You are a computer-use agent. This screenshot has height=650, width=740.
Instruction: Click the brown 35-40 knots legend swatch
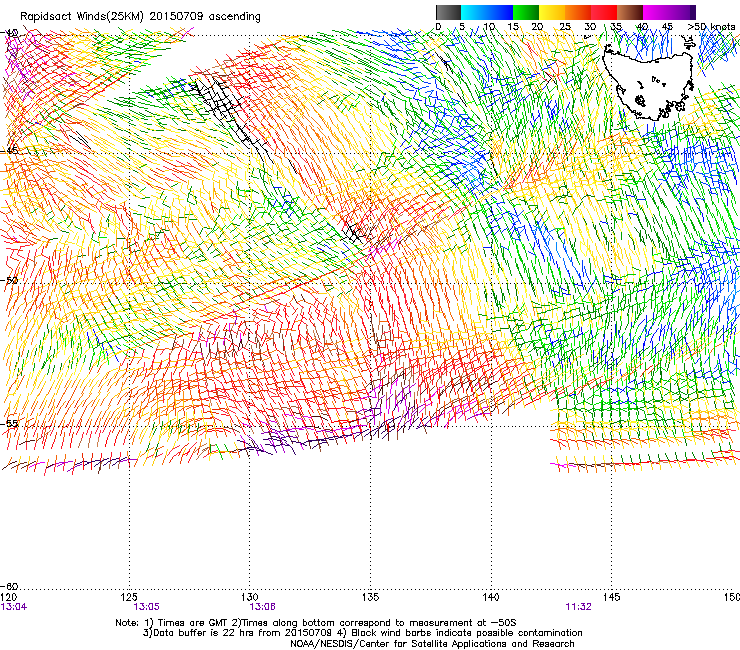[x=630, y=12]
